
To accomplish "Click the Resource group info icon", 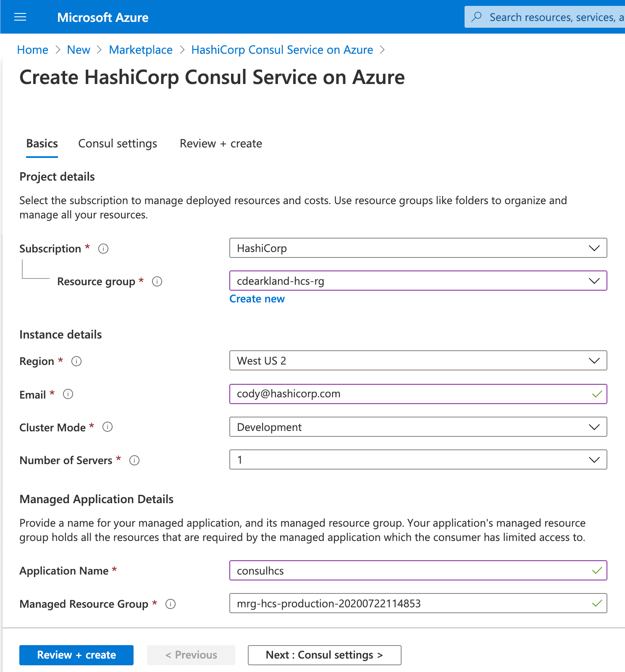I will coord(157,281).
